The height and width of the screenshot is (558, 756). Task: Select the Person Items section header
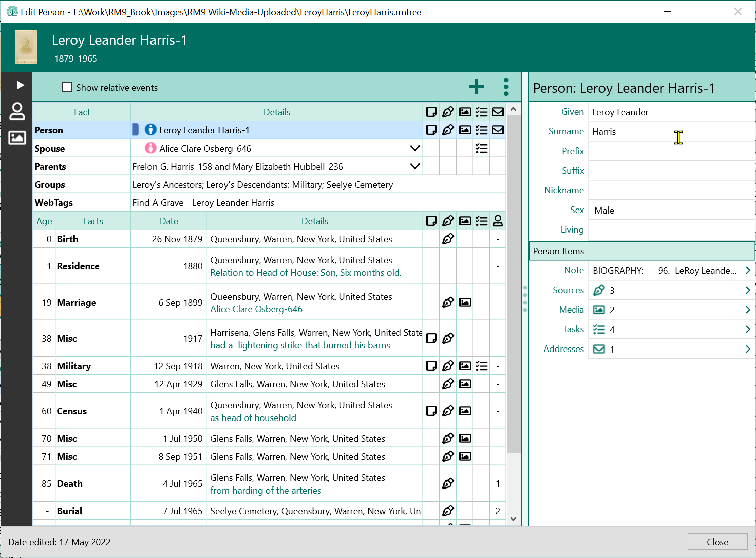pos(642,251)
